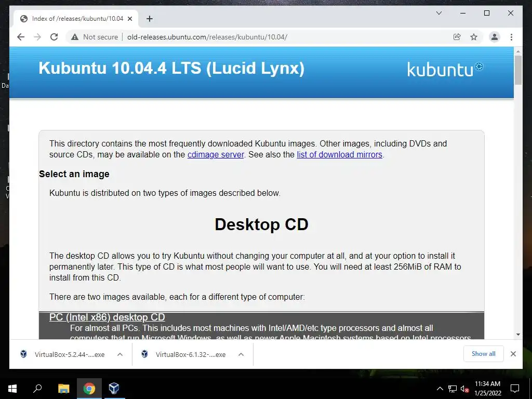
Task: Click the Desktop CD heading
Action: point(262,224)
